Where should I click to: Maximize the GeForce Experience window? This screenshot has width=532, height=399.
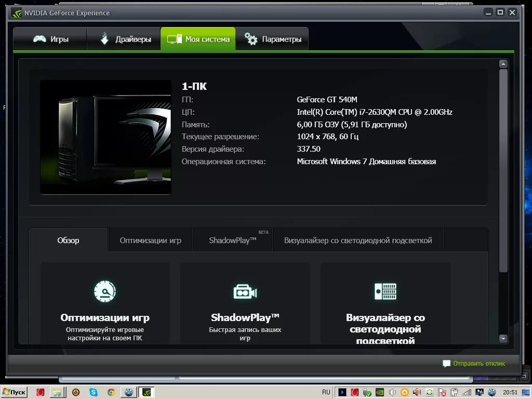point(500,12)
